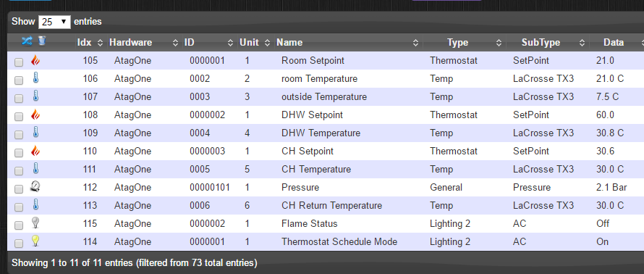Click the trash bin icon in header
This screenshot has width=644, height=274.
(x=42, y=41)
